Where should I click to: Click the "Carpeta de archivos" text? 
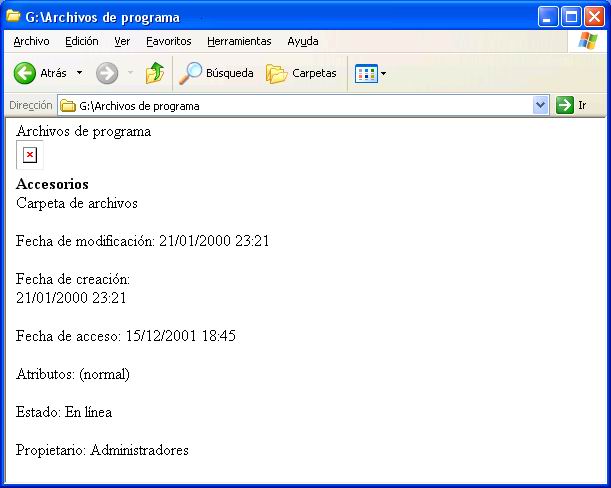point(77,203)
